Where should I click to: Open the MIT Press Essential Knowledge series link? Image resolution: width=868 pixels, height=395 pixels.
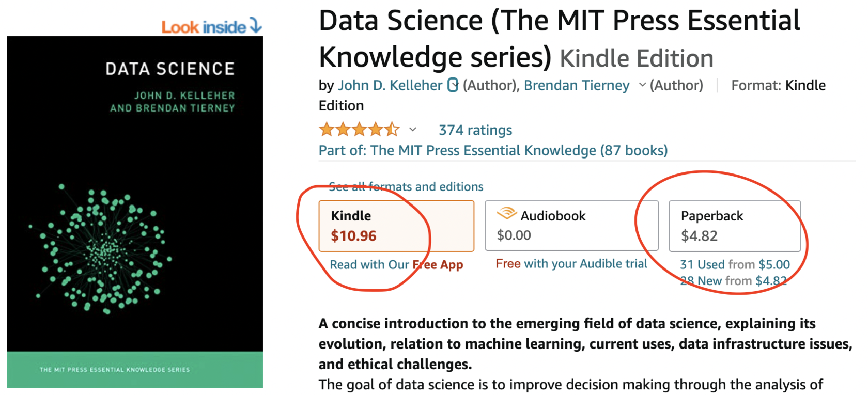pos(493,151)
